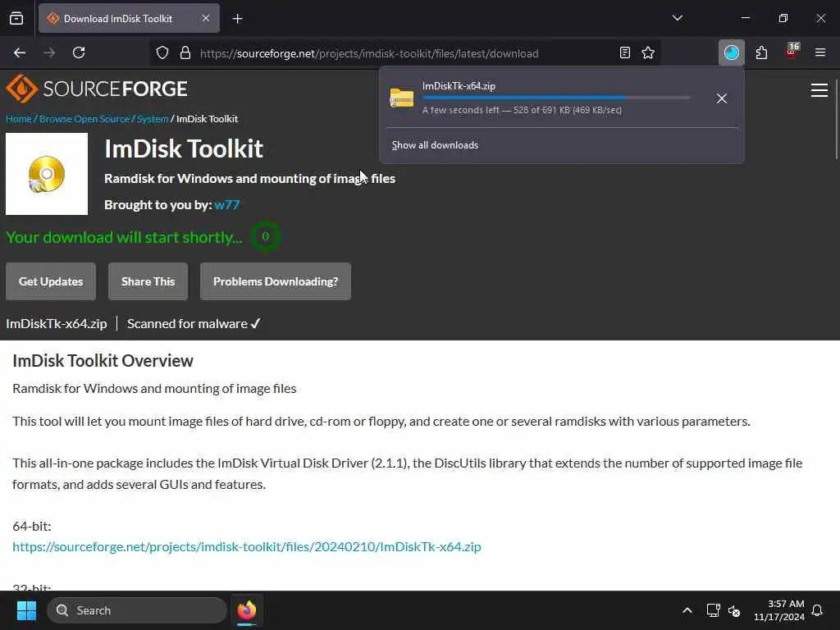Open the System breadcrumb link

(153, 119)
